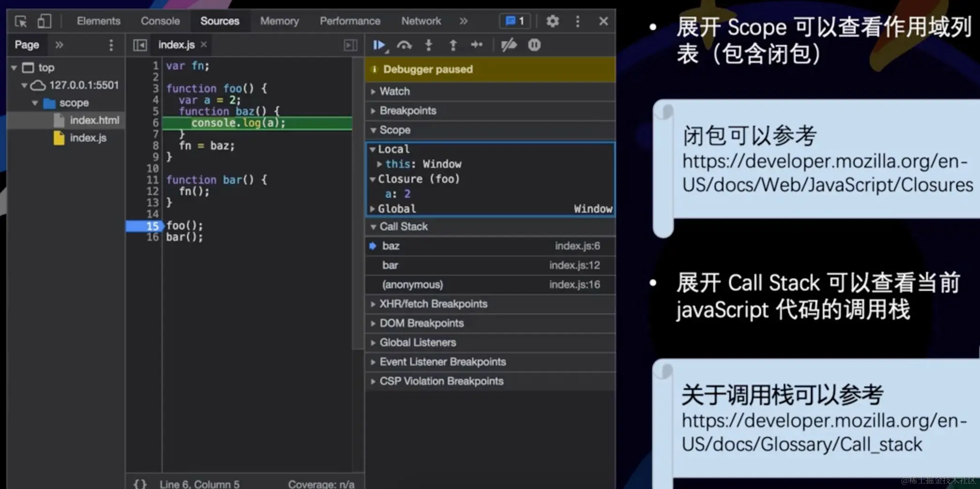Collapse the scope folder arrow
Viewport: 980px width, 489px height.
35,103
